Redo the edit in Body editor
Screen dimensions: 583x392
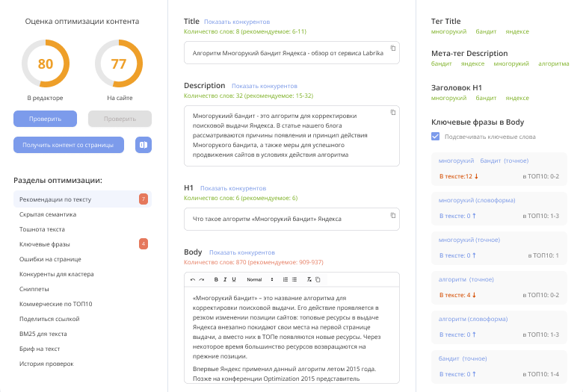202,279
